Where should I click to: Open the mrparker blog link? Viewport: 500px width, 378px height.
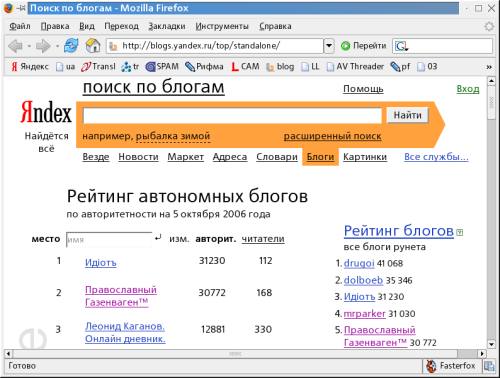pos(364,314)
